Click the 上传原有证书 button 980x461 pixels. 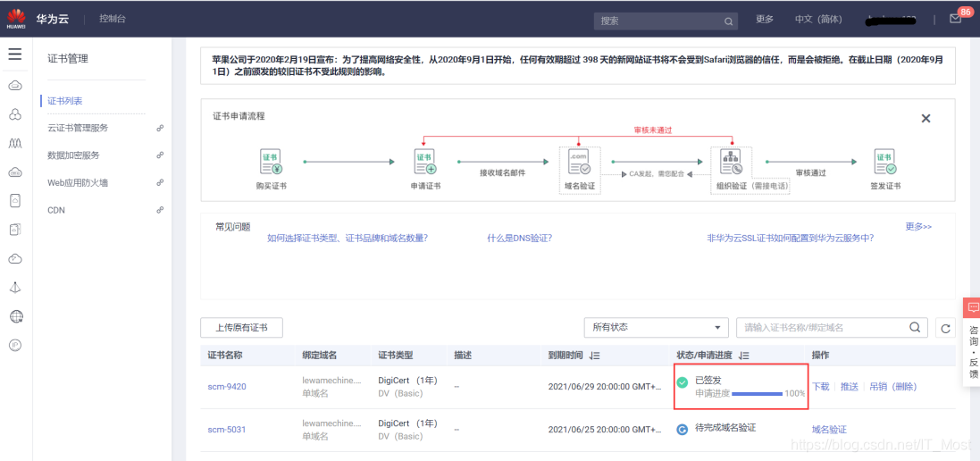pyautogui.click(x=241, y=327)
